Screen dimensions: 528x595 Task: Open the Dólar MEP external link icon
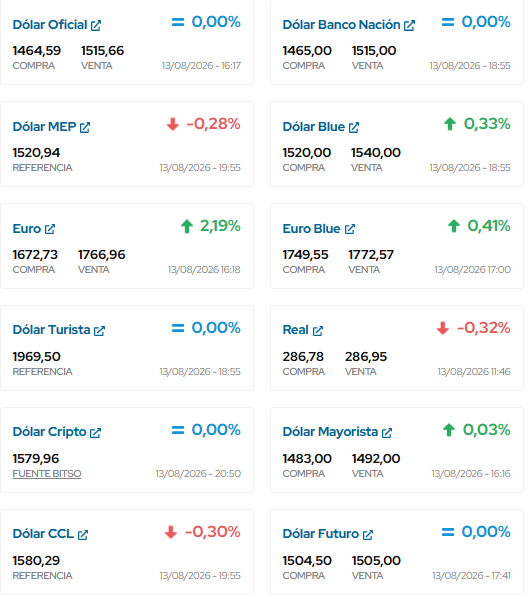pyautogui.click(x=85, y=128)
